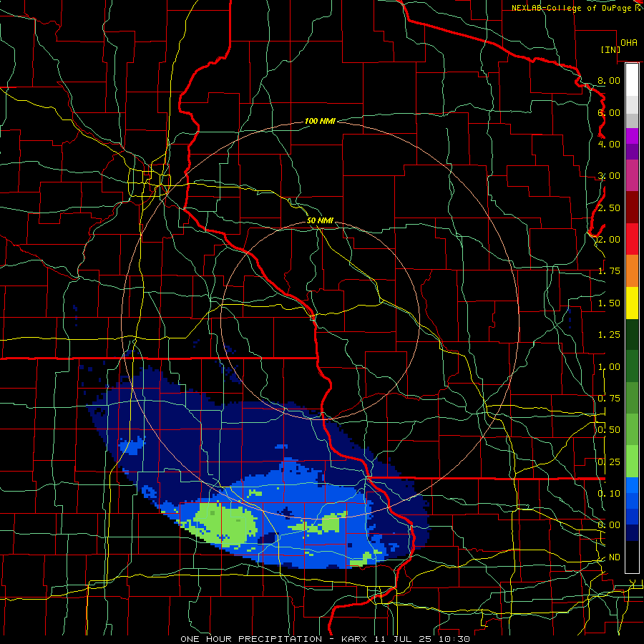Select the yellow legend swatch

[x=632, y=303]
